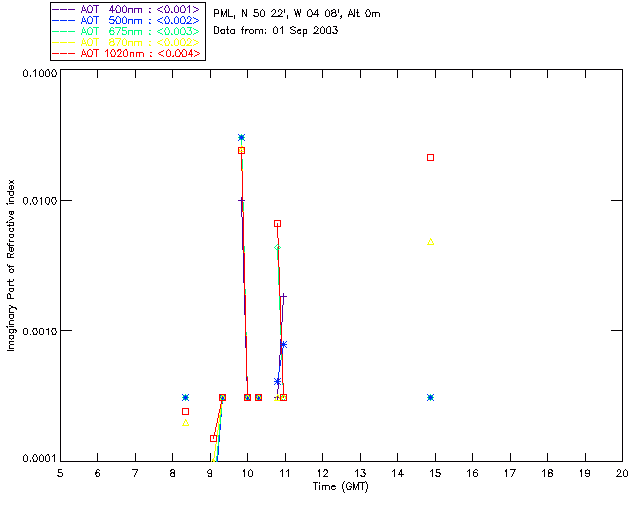Click the isolated yellow triangle marker near 15 GMT

tap(430, 242)
